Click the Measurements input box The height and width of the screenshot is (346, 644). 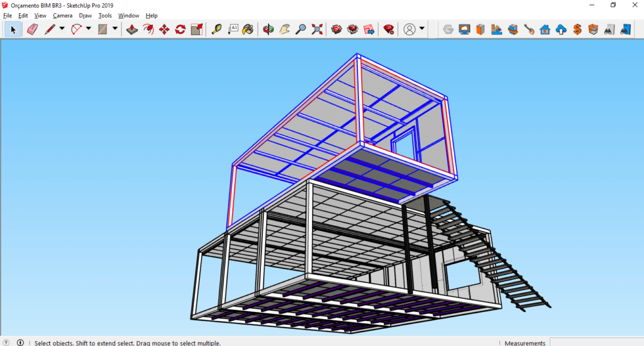[x=596, y=342]
